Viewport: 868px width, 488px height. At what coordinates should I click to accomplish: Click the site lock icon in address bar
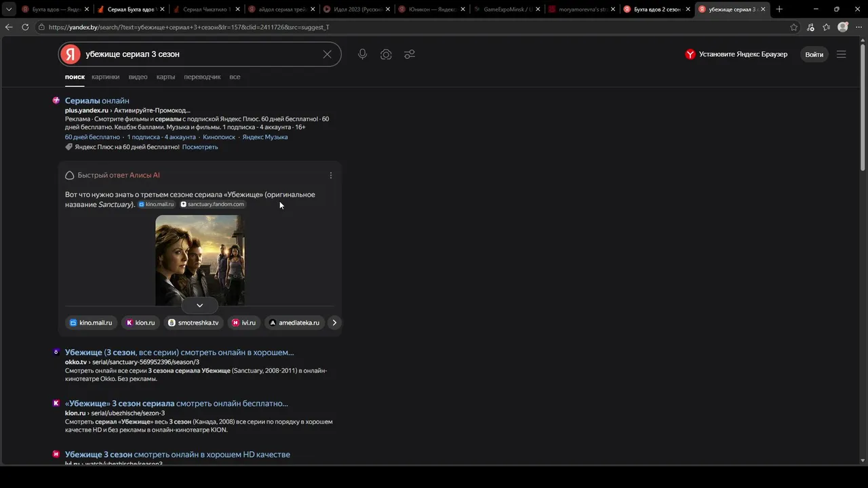(x=42, y=27)
